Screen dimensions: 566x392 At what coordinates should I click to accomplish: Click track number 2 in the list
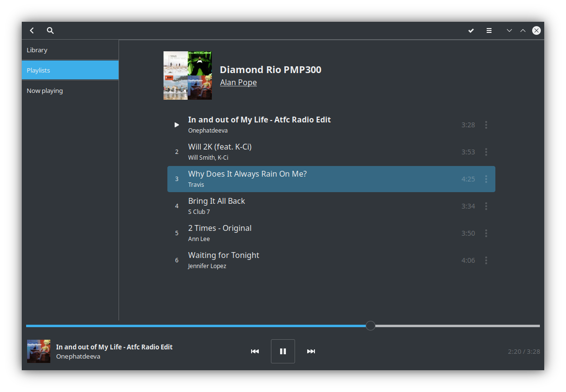click(x=177, y=152)
